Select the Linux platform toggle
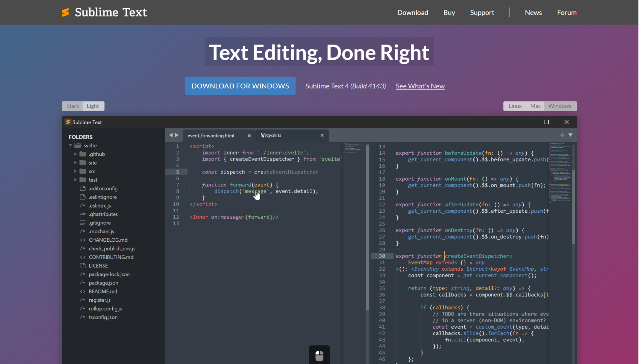This screenshot has height=364, width=639. click(x=515, y=106)
